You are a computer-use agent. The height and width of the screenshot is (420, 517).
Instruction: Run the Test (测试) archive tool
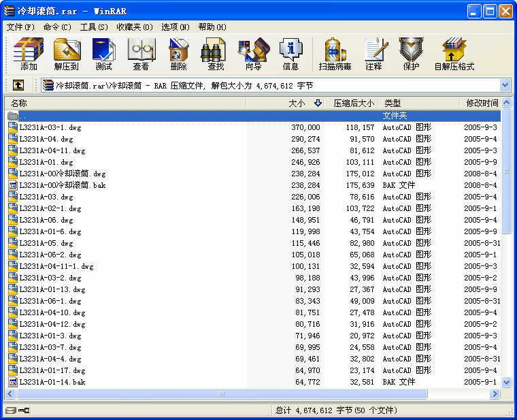103,54
